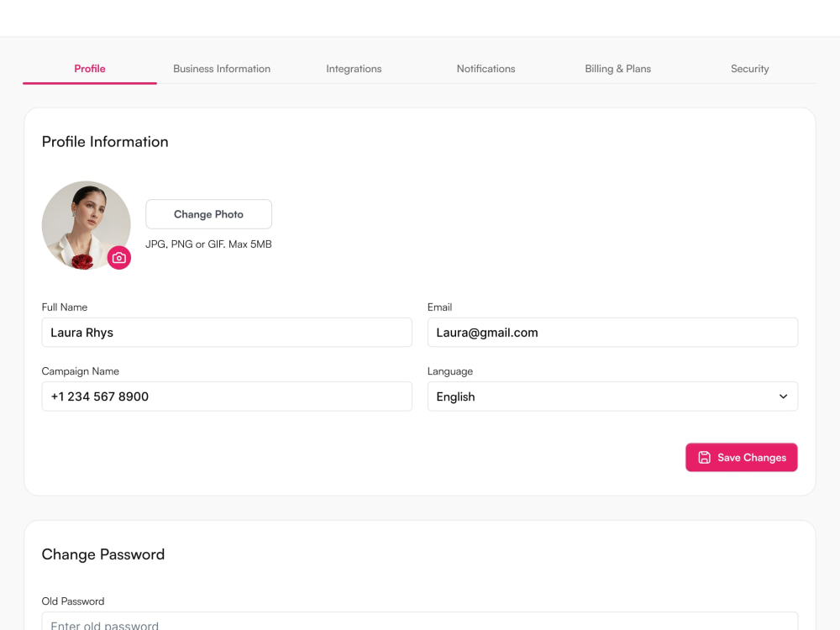840x630 pixels.
Task: Select the Campaign Name field with phone number
Action: (227, 396)
